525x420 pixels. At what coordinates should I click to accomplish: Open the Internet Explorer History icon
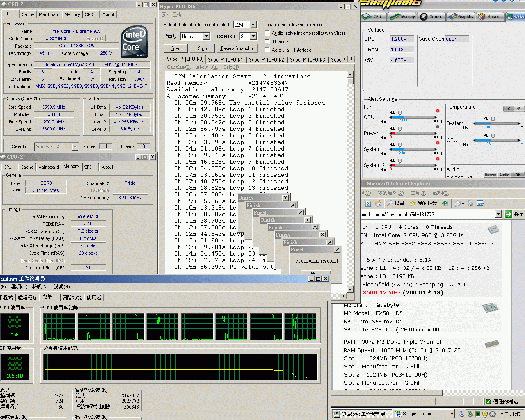(445, 203)
